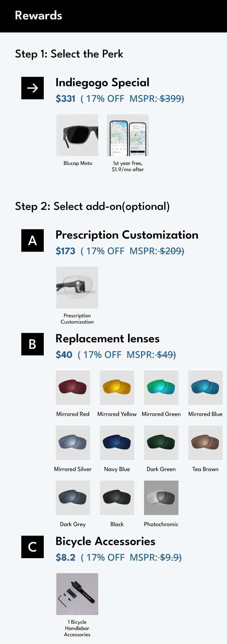227x644 pixels.
Task: Select the Navy Blue lens option
Action: (x=117, y=443)
